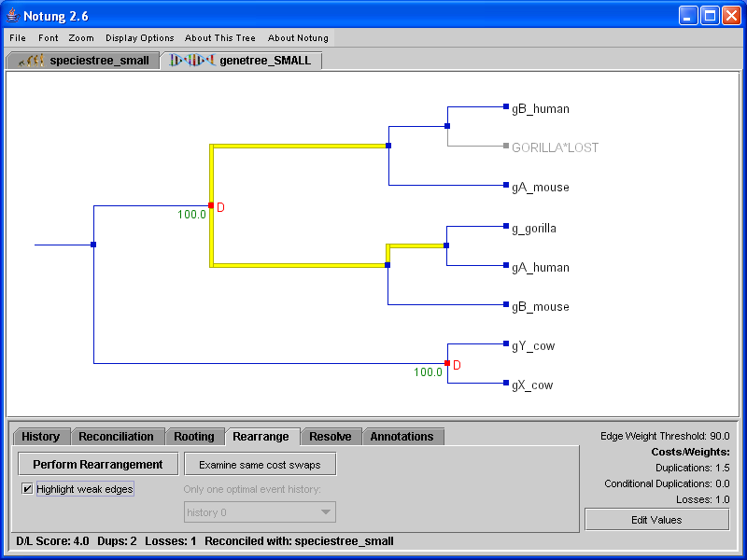747x560 pixels.
Task: Open the Display Options menu
Action: pyautogui.click(x=139, y=38)
